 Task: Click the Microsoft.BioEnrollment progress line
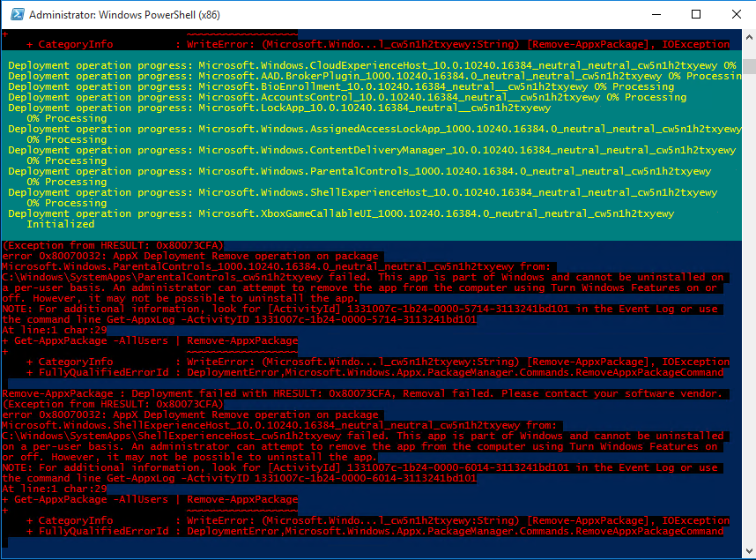click(x=341, y=87)
